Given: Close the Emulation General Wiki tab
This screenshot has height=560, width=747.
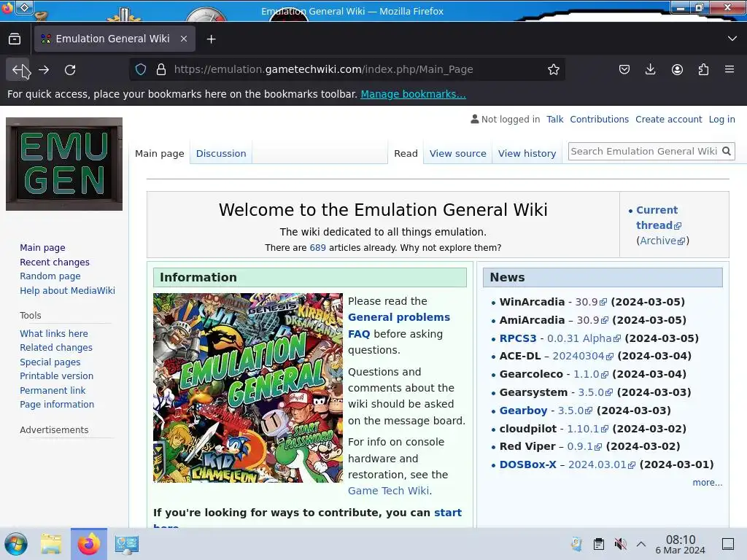Looking at the screenshot, I should (x=183, y=39).
